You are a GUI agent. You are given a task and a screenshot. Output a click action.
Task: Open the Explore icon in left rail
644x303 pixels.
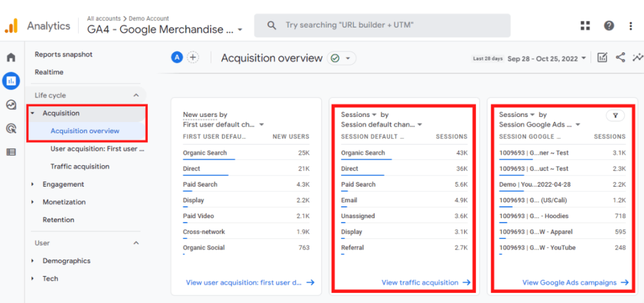11,104
